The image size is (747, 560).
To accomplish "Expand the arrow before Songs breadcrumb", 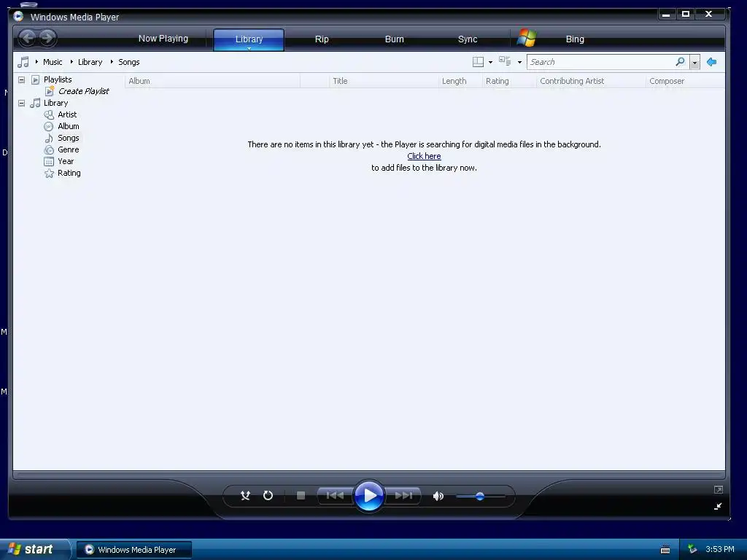I will [x=112, y=62].
